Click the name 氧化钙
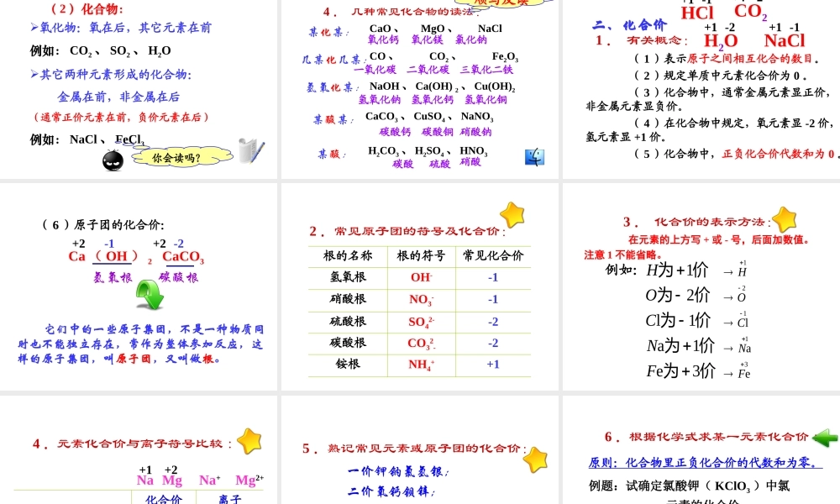 tap(383, 39)
